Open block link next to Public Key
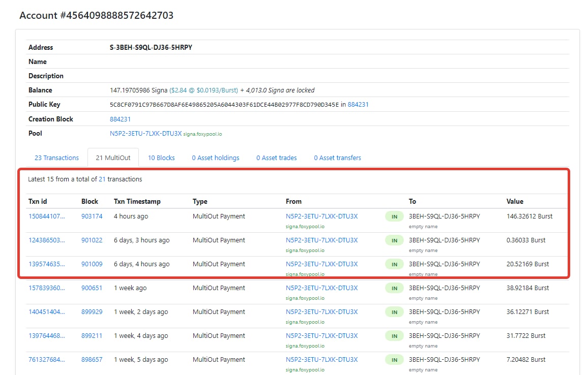Image resolution: width=588 pixels, height=375 pixels. (358, 104)
